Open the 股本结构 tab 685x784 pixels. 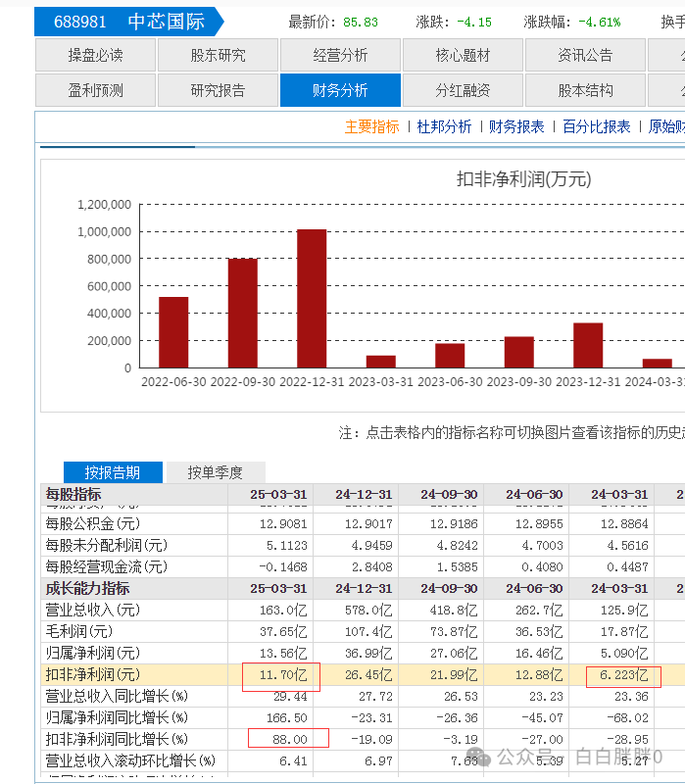tap(585, 90)
